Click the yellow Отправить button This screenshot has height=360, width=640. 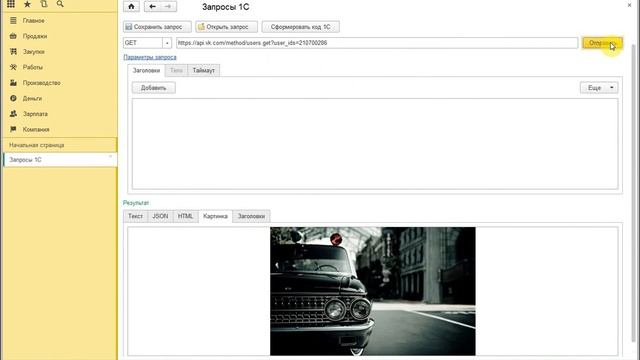point(602,43)
